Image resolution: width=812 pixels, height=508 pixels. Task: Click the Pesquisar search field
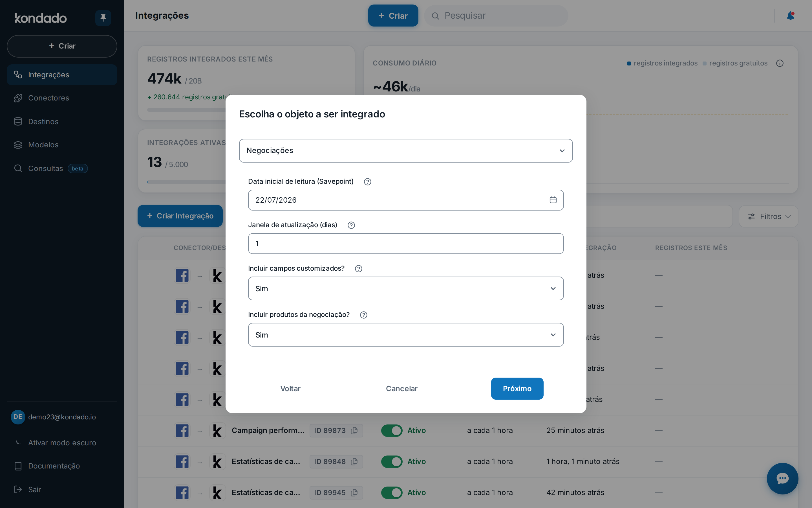[496, 16]
